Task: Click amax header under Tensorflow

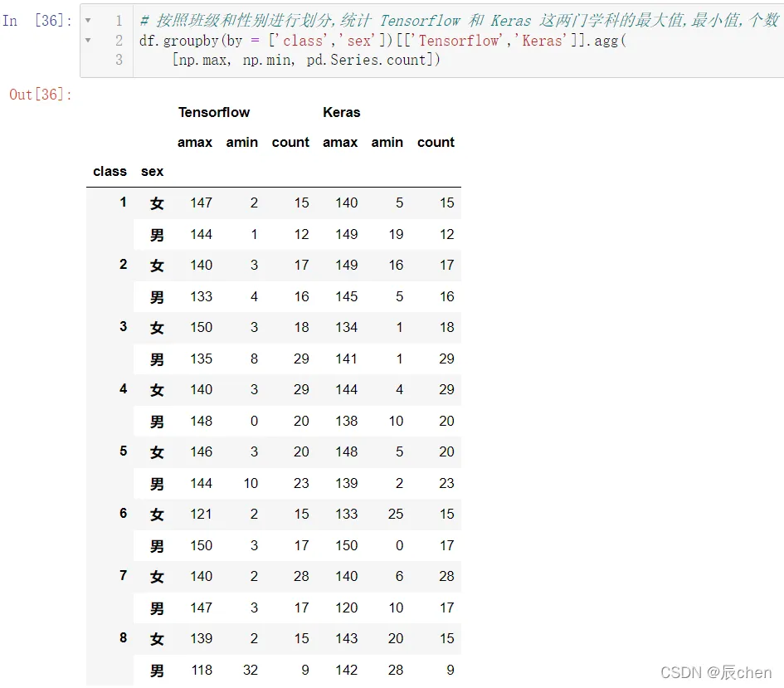Action: point(195,143)
